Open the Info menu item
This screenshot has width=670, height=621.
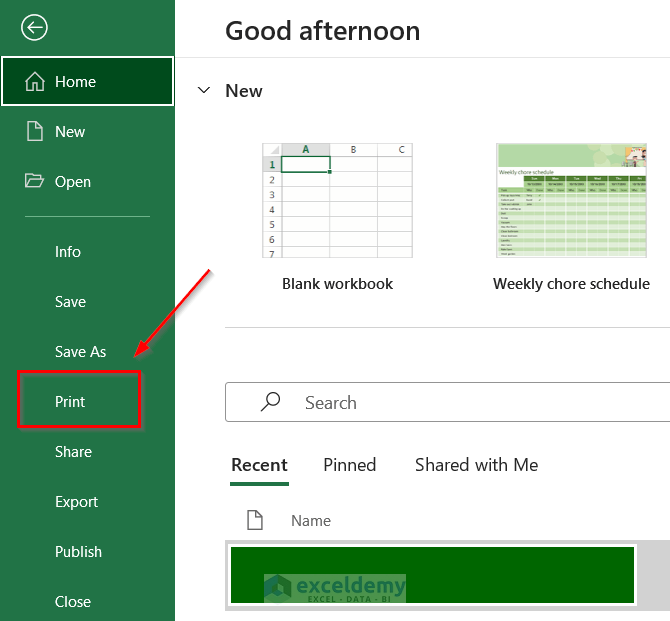(x=68, y=252)
